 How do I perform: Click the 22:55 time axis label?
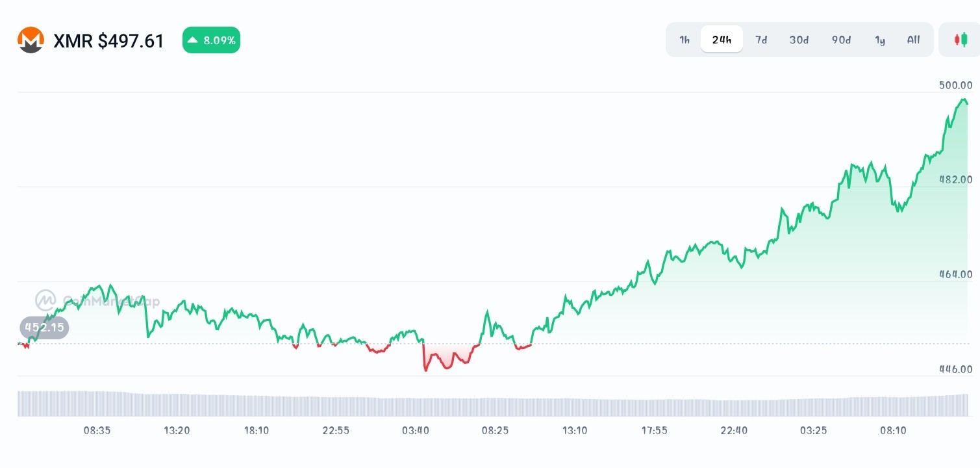click(x=336, y=430)
